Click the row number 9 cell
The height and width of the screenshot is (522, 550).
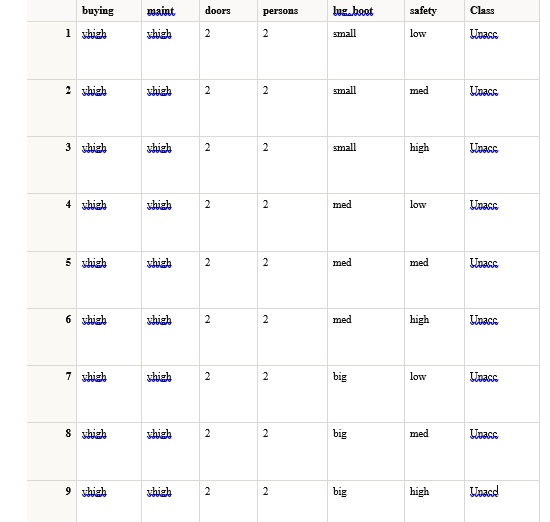click(x=52, y=501)
